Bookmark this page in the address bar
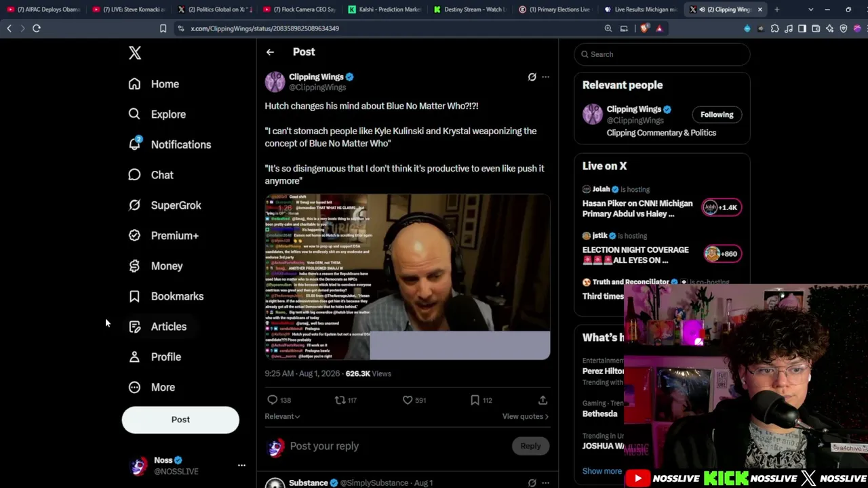Image resolution: width=868 pixels, height=488 pixels. point(163,28)
